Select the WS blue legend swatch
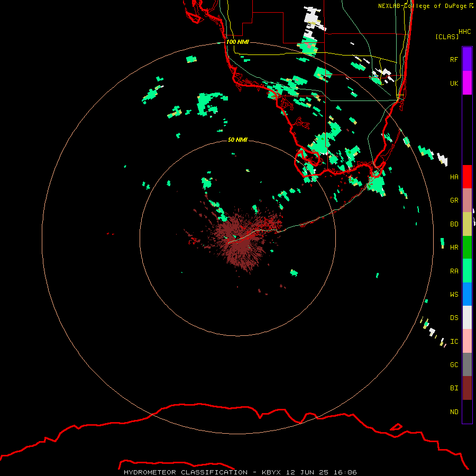 (467, 294)
